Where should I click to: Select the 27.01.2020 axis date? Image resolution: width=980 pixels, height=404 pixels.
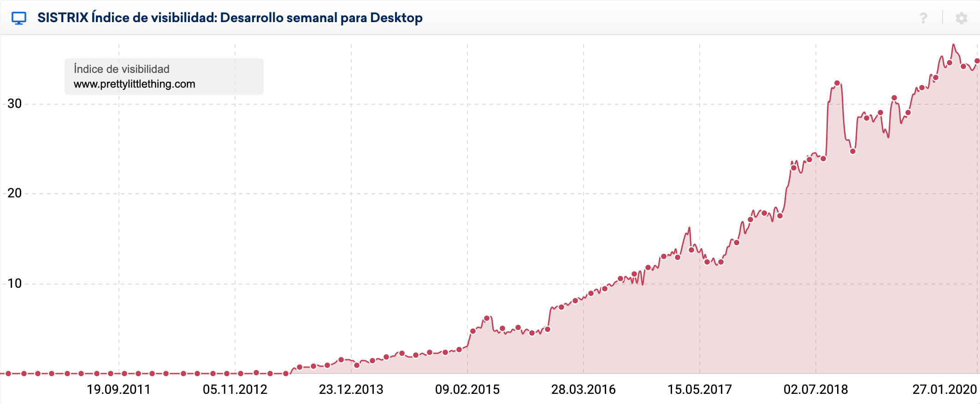tap(945, 390)
